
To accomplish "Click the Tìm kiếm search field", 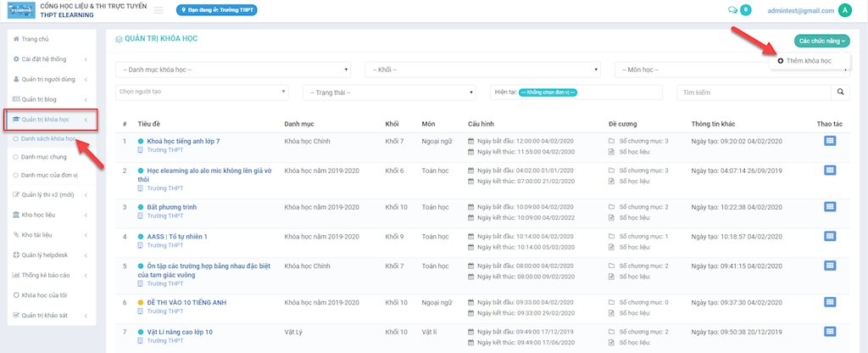I will pyautogui.click(x=753, y=92).
